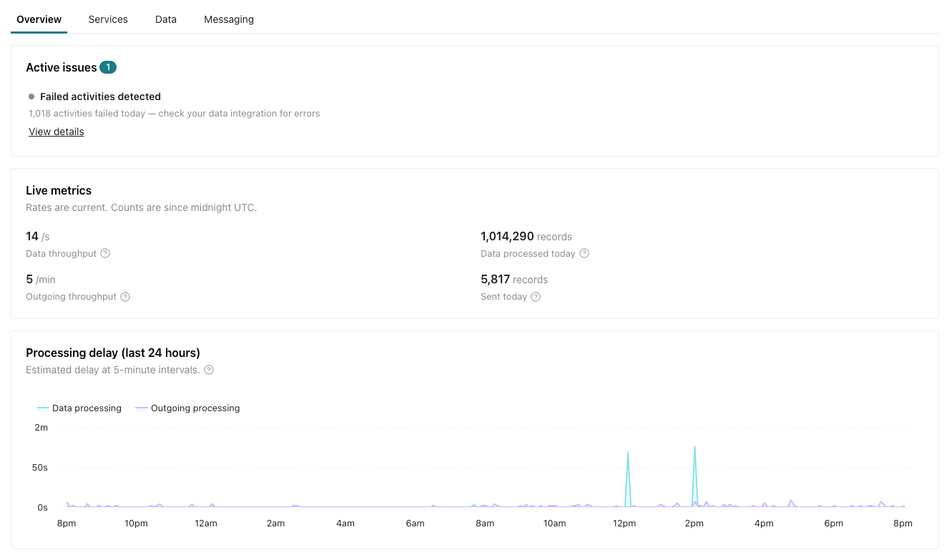Open the Estimated delay intervals help tooltip

(208, 370)
